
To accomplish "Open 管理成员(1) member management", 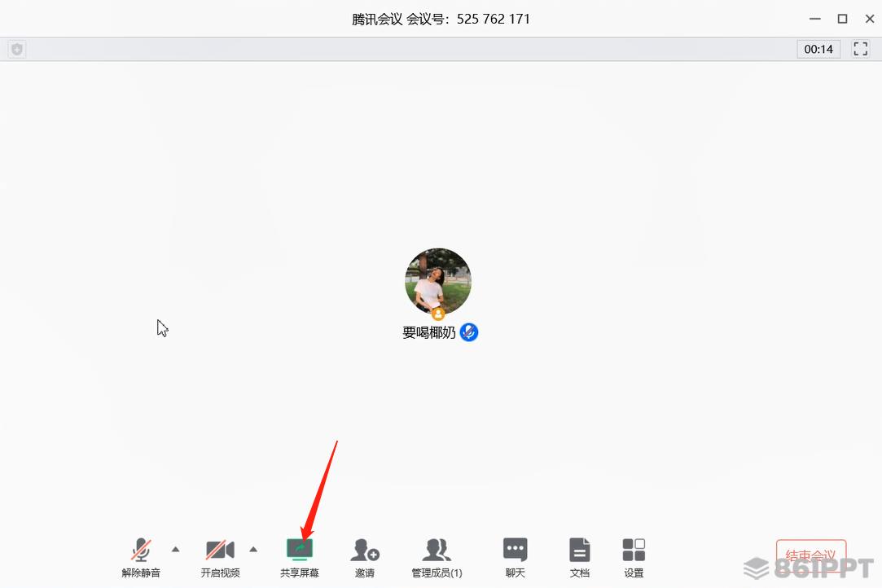I will [x=437, y=550].
